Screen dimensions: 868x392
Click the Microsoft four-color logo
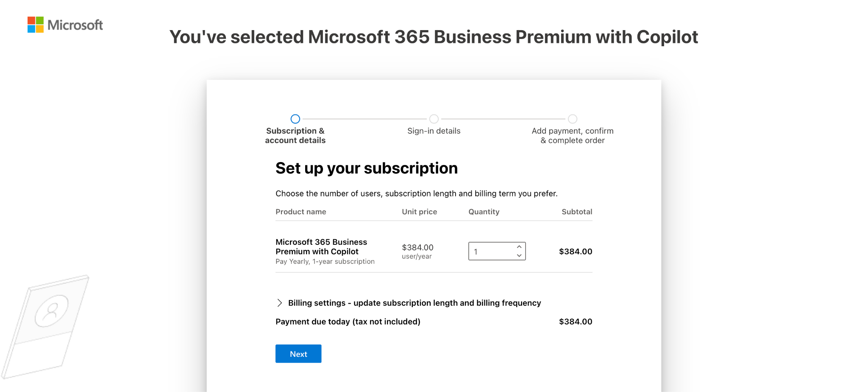pos(36,25)
